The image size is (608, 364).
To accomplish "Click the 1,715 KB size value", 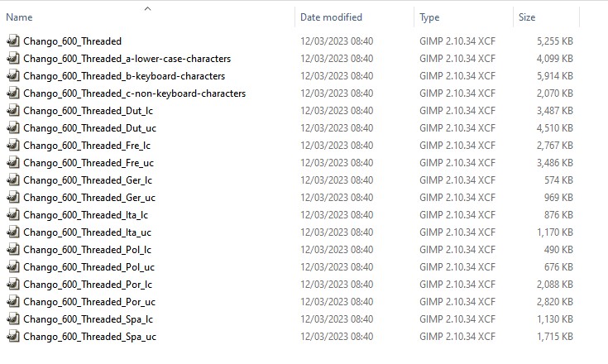I will pyautogui.click(x=555, y=337).
